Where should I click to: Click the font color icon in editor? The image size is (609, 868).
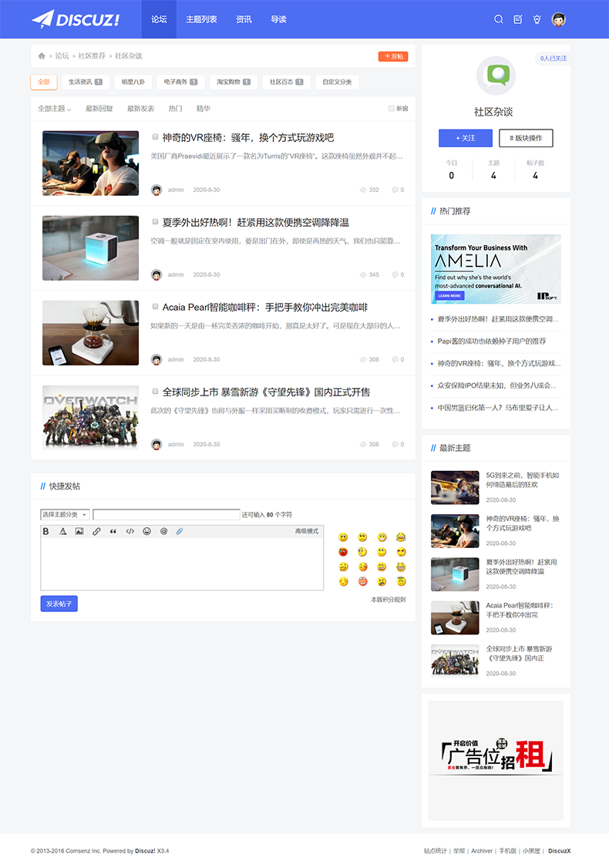[x=63, y=531]
